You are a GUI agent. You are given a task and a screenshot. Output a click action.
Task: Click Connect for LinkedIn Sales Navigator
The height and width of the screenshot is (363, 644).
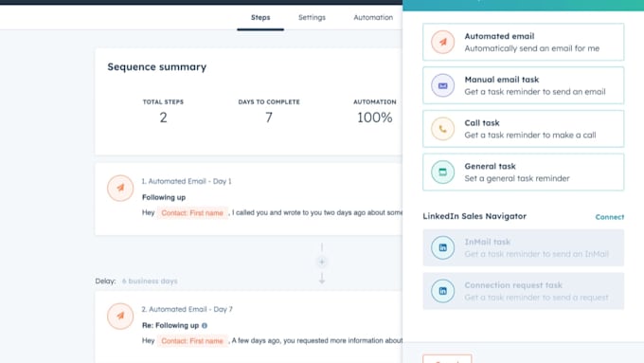pos(610,217)
